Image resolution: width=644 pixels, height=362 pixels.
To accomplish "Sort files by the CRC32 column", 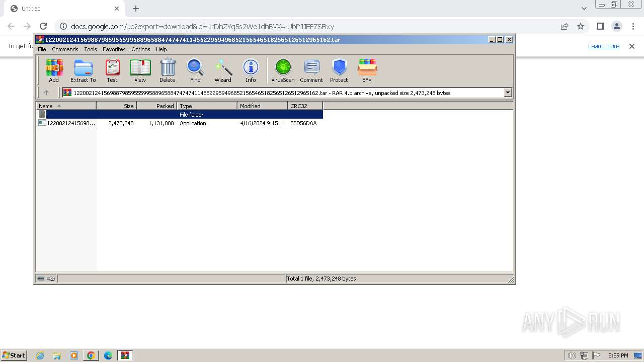I will coord(305,106).
